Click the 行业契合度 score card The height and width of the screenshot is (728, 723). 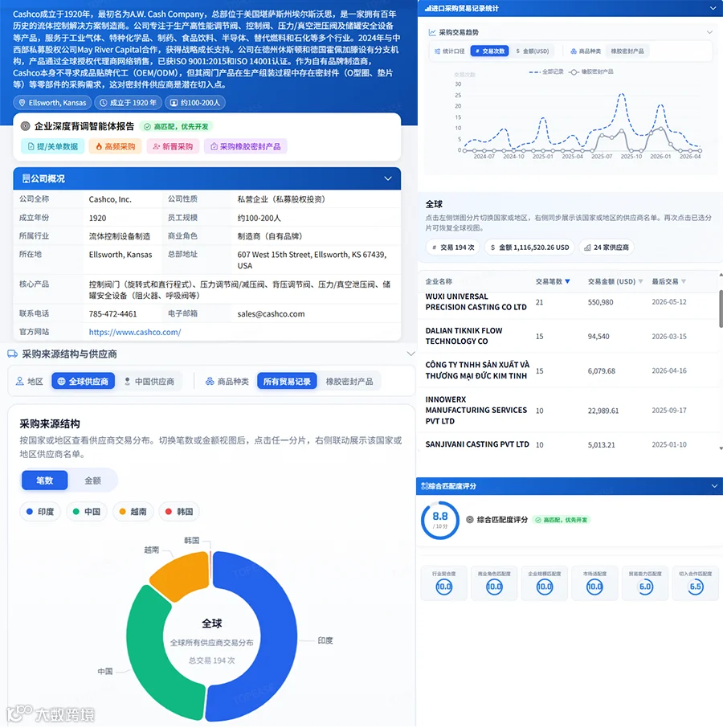[x=444, y=583]
